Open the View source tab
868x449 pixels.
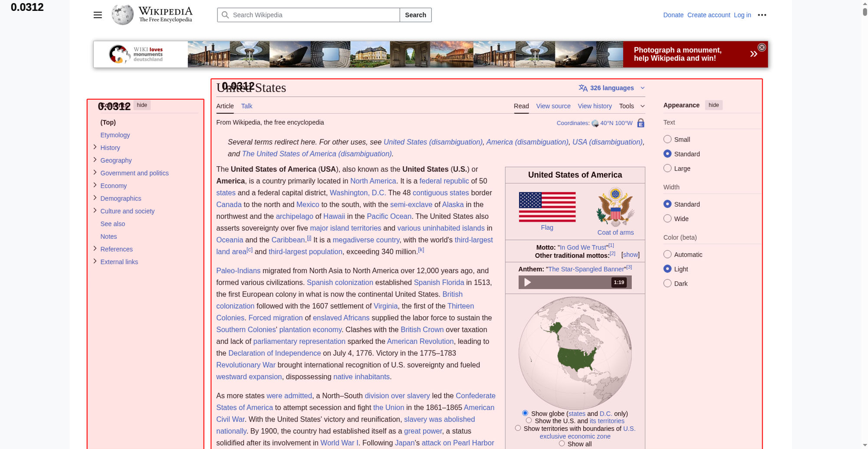tap(553, 106)
